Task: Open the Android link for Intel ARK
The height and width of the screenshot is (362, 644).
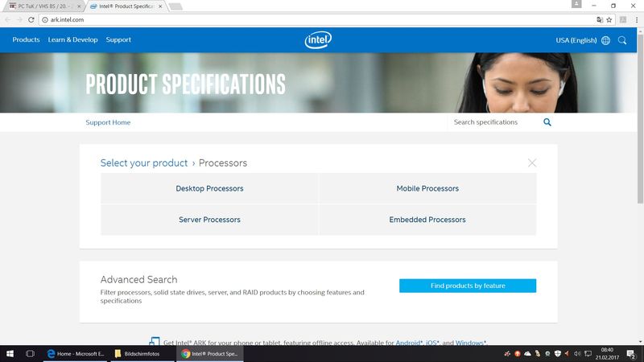Action: (x=409, y=343)
